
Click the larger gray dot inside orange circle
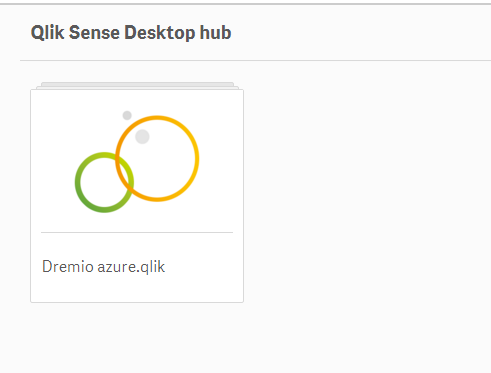click(142, 136)
